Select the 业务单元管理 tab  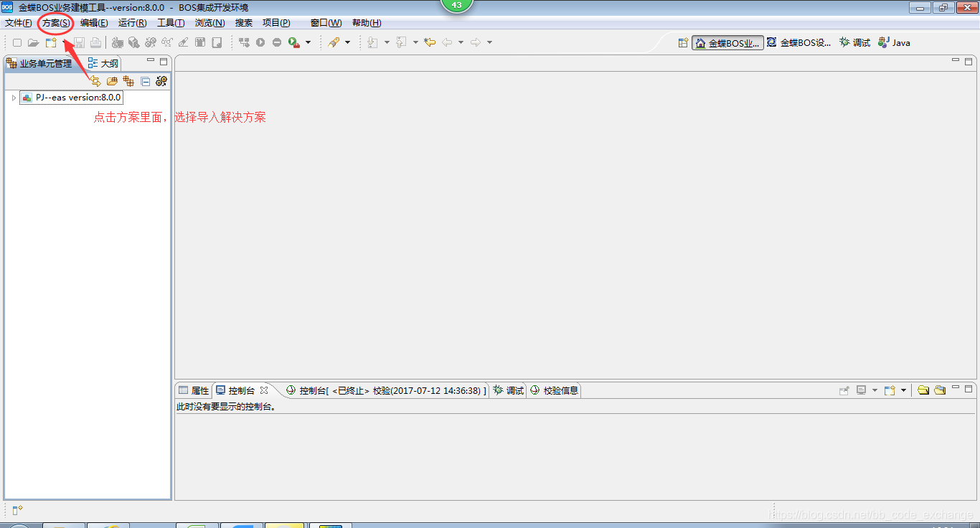(x=39, y=63)
